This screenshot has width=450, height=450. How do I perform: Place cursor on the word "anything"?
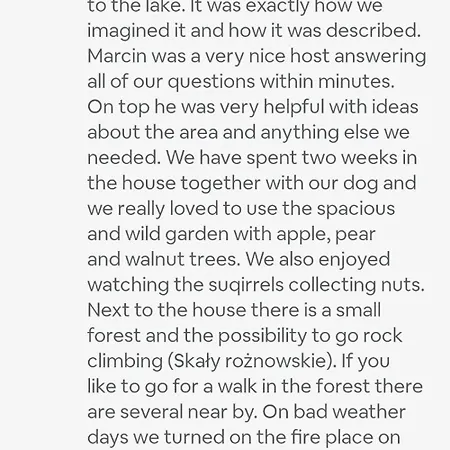(299, 133)
